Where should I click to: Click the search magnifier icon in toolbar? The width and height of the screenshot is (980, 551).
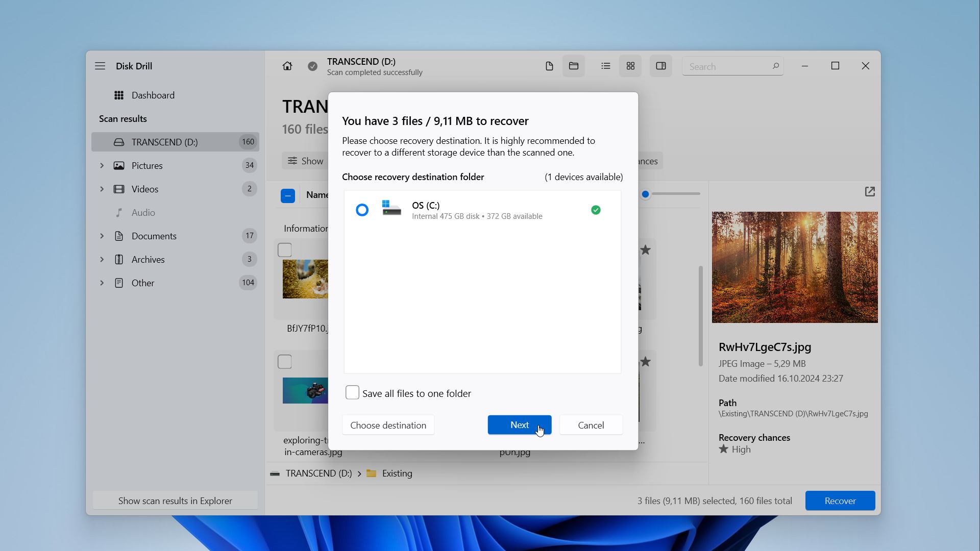[775, 66]
